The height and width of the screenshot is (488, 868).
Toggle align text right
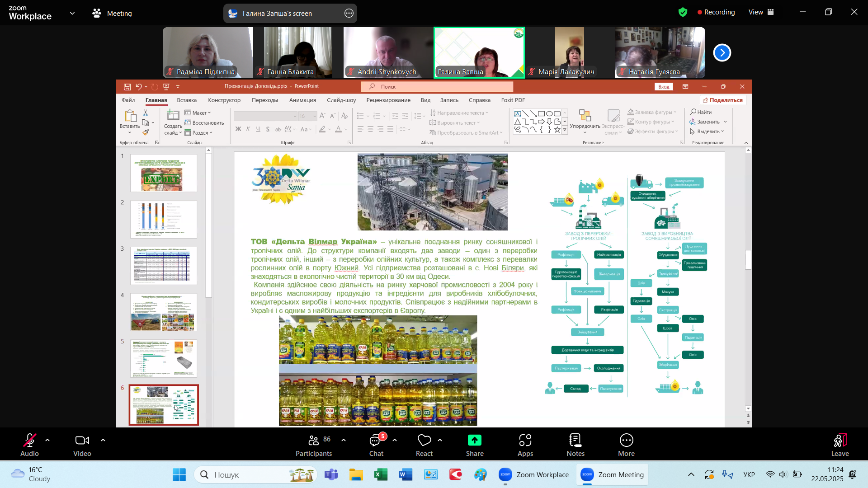(380, 129)
